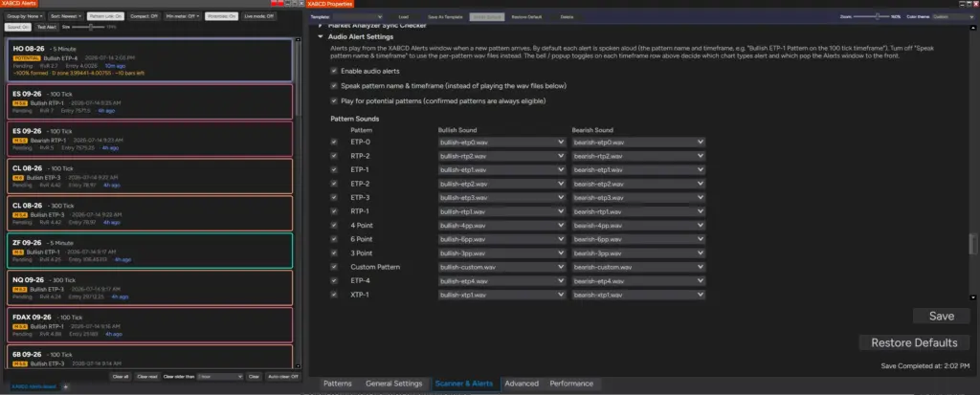Open Clear older than duration dropdown
This screenshot has width=980, height=395.
[219, 377]
